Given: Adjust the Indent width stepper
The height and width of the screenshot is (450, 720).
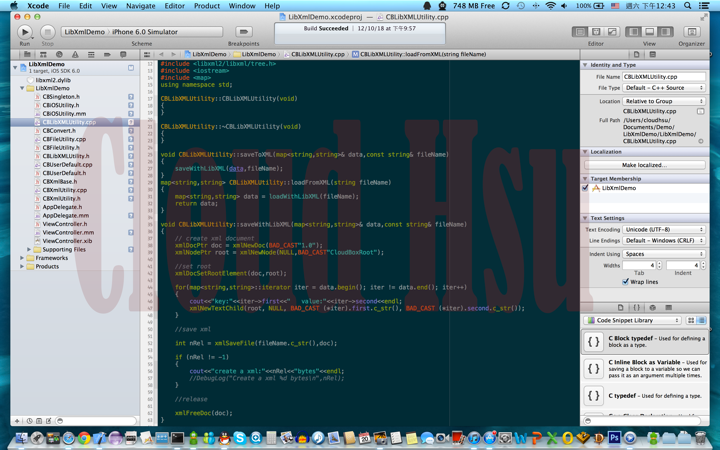Looking at the screenshot, I should coord(703,265).
